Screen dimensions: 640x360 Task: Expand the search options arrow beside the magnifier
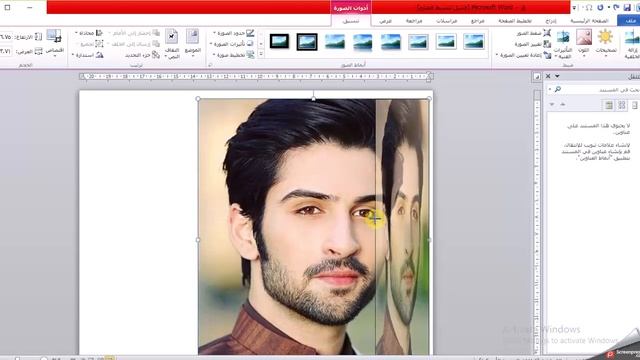pyautogui.click(x=550, y=89)
